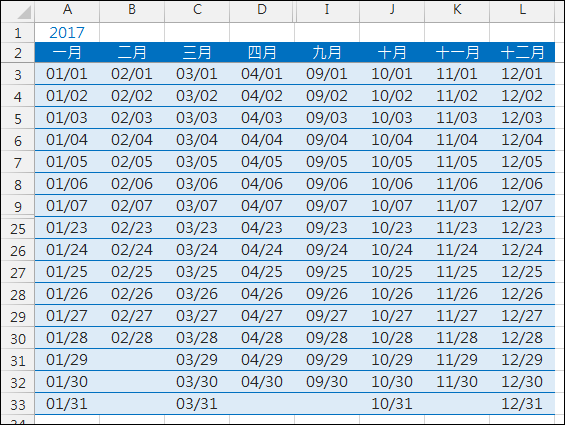The height and width of the screenshot is (425, 565).
Task: Select the cell showing 12/31
Action: point(522,404)
